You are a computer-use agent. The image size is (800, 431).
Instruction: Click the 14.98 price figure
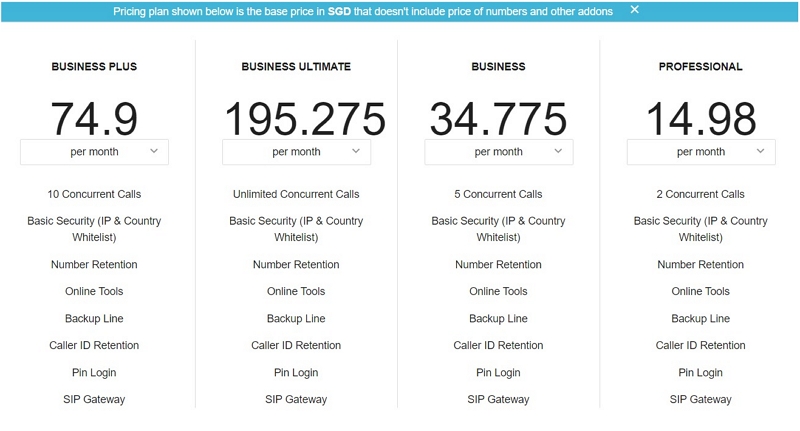[x=701, y=119]
